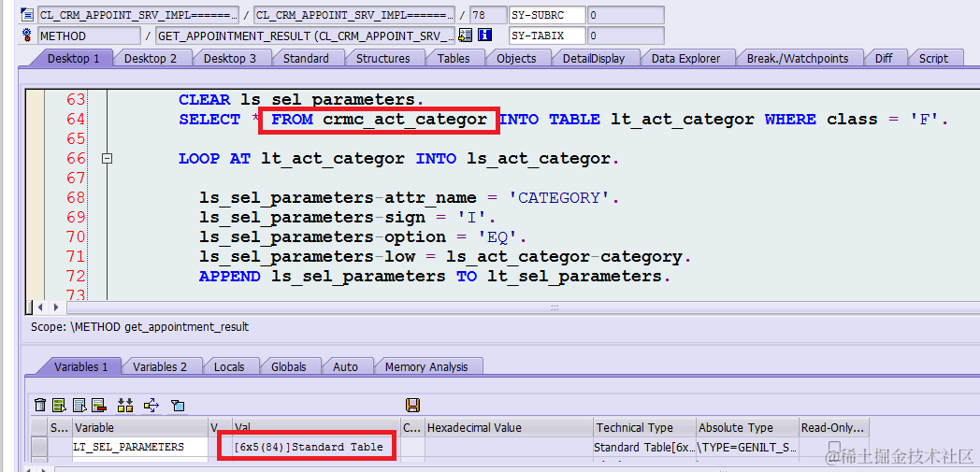Click the lt_act_categor variable after INTO TABLE
The image size is (980, 472).
click(x=682, y=120)
